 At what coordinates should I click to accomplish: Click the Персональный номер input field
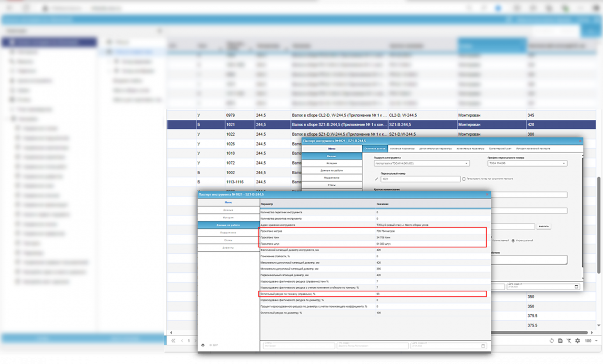tap(420, 179)
